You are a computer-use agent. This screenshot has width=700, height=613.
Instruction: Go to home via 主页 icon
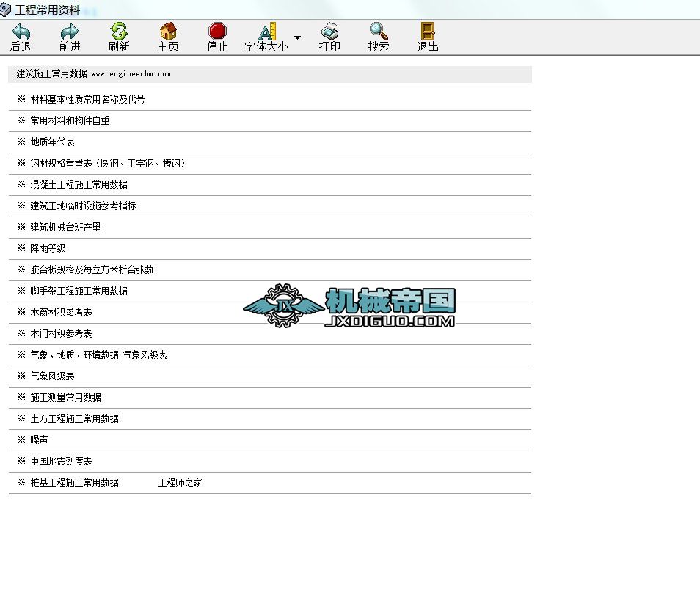coord(168,32)
